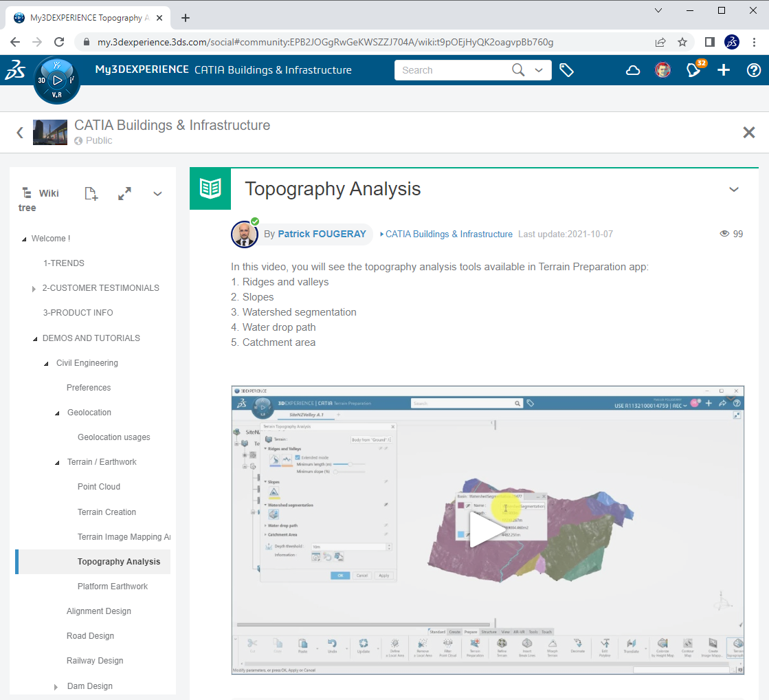Open Patrick FOUGERAY's profile link

coord(321,234)
